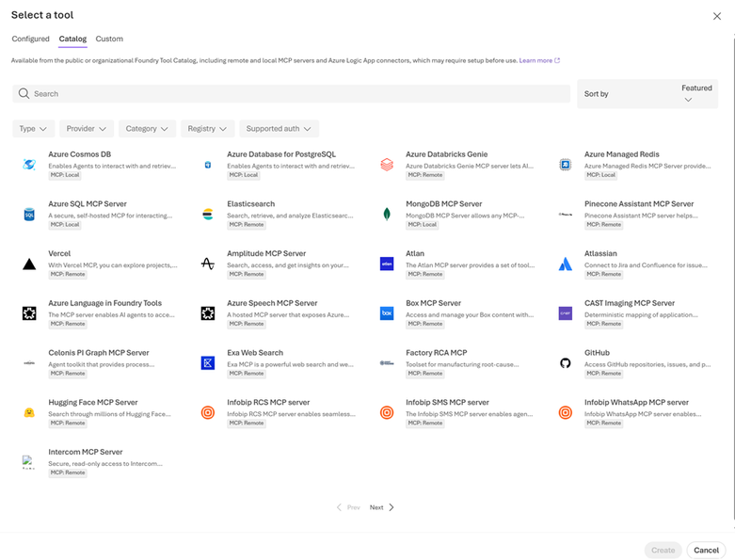Select the Box MCP Server icon
Screen dimensions: 735x560
[x=387, y=313]
